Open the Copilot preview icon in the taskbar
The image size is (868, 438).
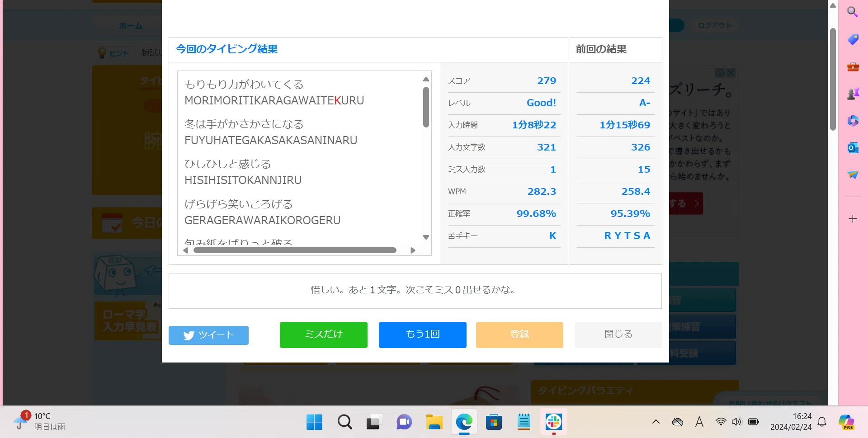(846, 422)
